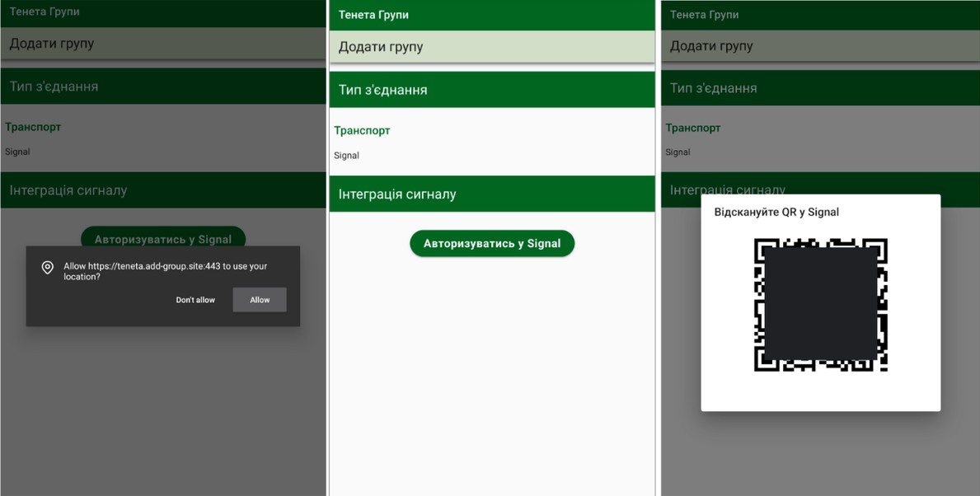
Task: Click the QR code image in Signal dialog
Action: pos(820,305)
